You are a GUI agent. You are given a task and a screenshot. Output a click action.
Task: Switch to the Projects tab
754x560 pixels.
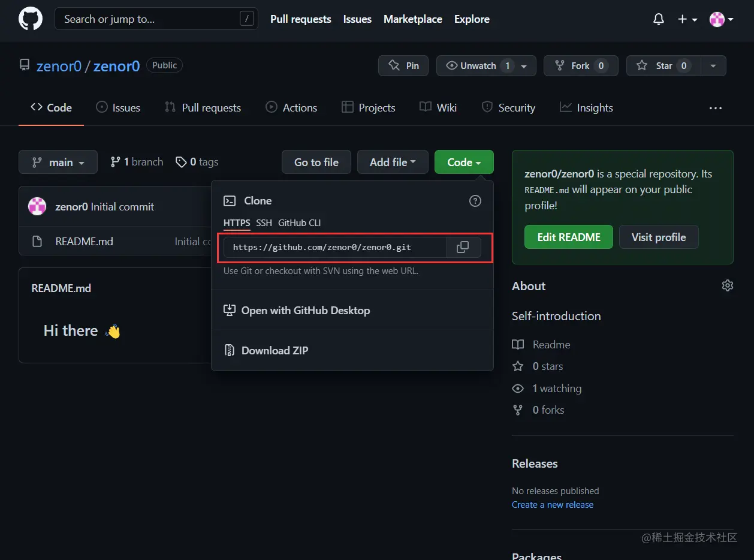tap(368, 108)
